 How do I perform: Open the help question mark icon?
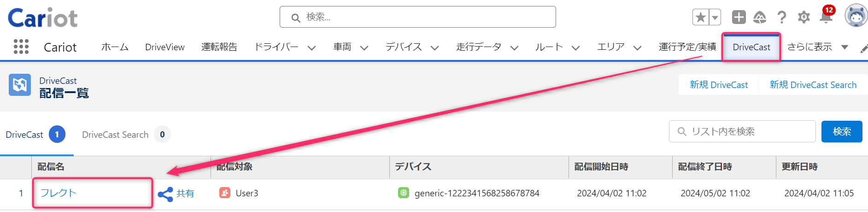coord(782,18)
